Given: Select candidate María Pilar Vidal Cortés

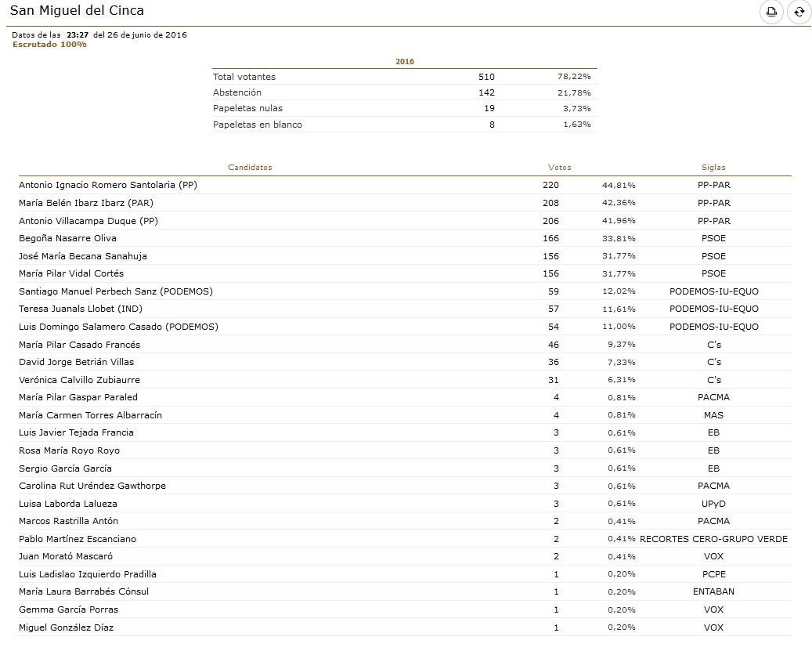Looking at the screenshot, I should [x=71, y=273].
